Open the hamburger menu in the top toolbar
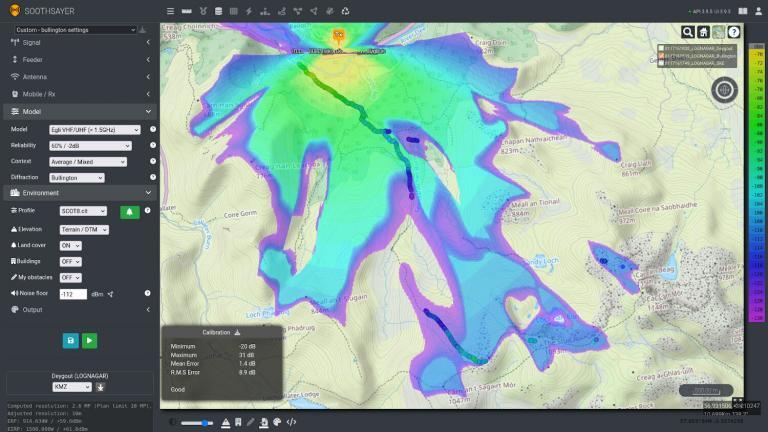This screenshot has height=432, width=768. click(170, 11)
